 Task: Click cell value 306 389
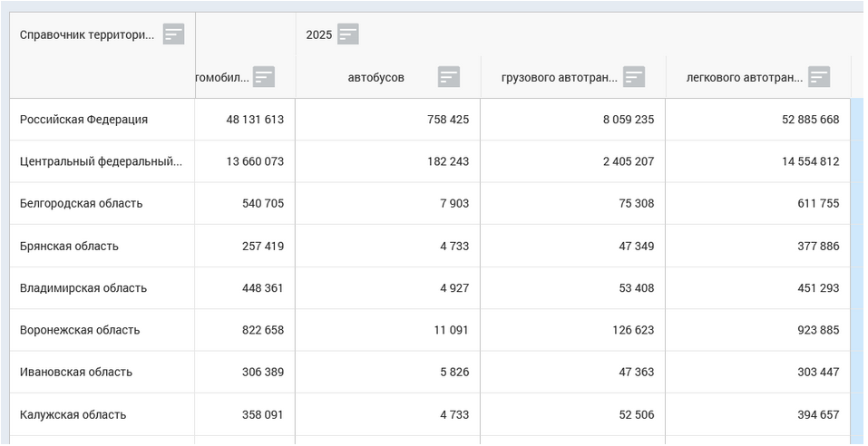click(263, 372)
